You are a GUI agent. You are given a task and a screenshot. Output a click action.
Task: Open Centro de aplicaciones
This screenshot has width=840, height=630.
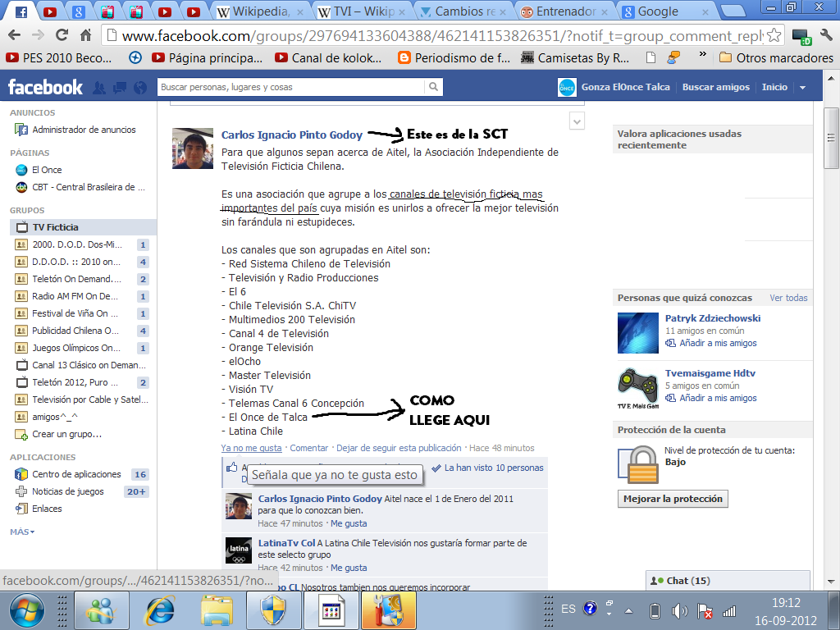click(x=76, y=474)
